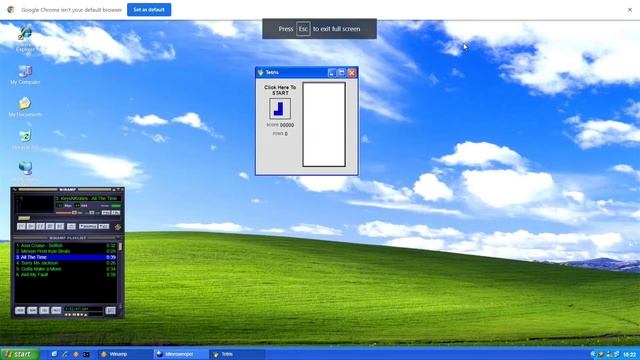The image size is (640, 360).
Task: Click the Winamp playlist scrollbar handle
Action: (120, 247)
